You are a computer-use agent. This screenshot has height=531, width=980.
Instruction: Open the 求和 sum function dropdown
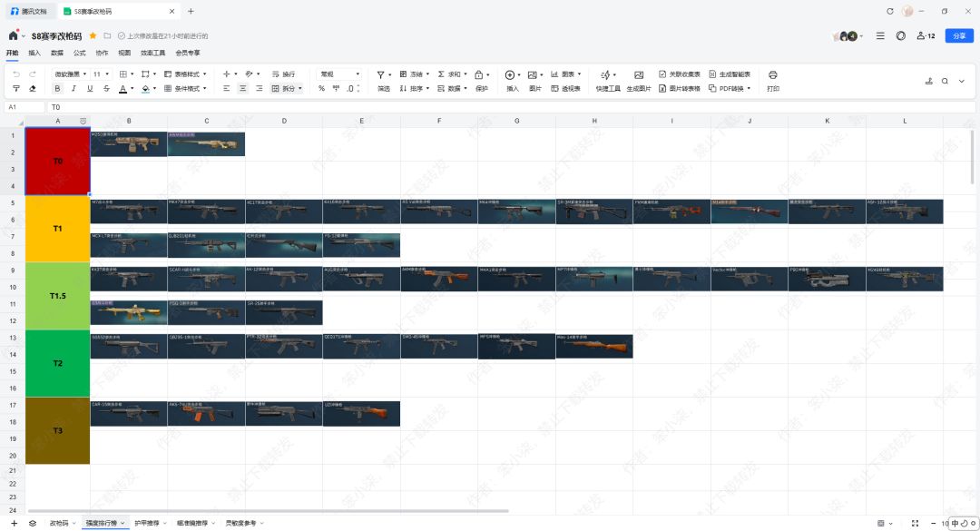click(453, 74)
